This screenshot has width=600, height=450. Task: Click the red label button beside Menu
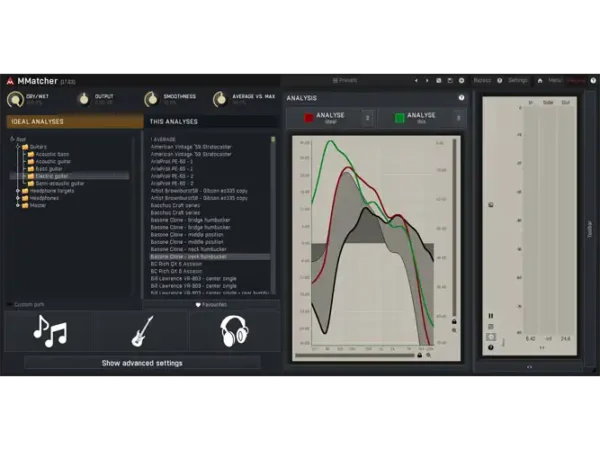(576, 81)
